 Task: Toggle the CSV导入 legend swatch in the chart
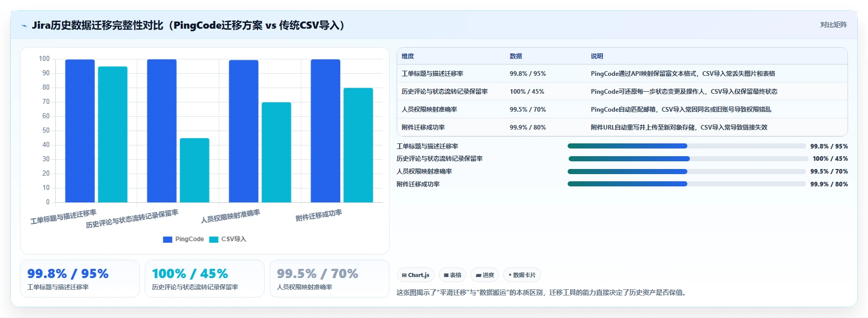coord(214,239)
